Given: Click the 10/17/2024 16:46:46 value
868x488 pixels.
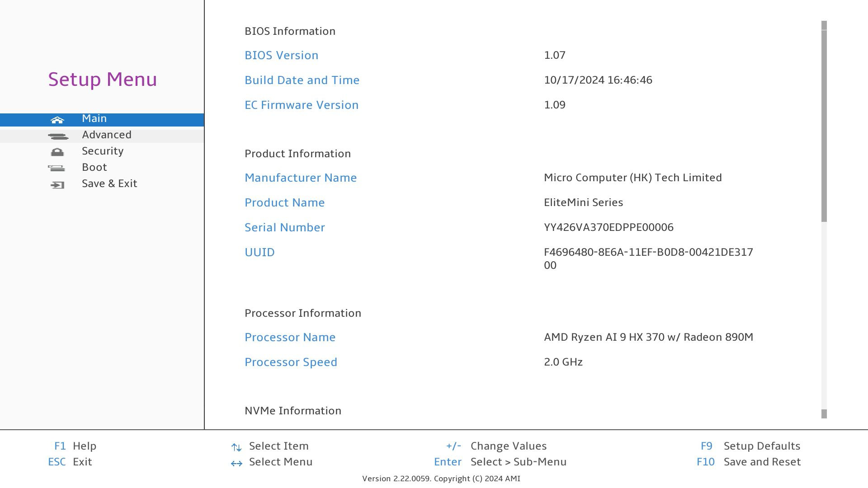Looking at the screenshot, I should pos(598,80).
